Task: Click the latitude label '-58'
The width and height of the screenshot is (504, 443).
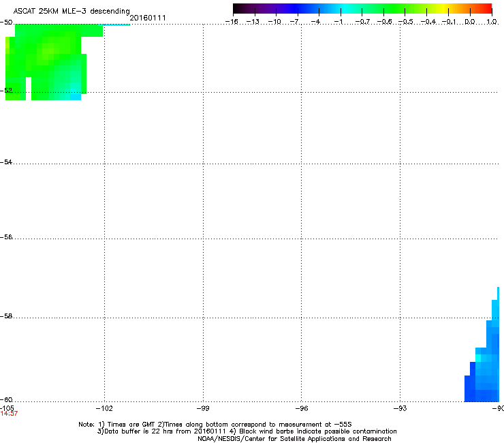Action: click(x=6, y=316)
